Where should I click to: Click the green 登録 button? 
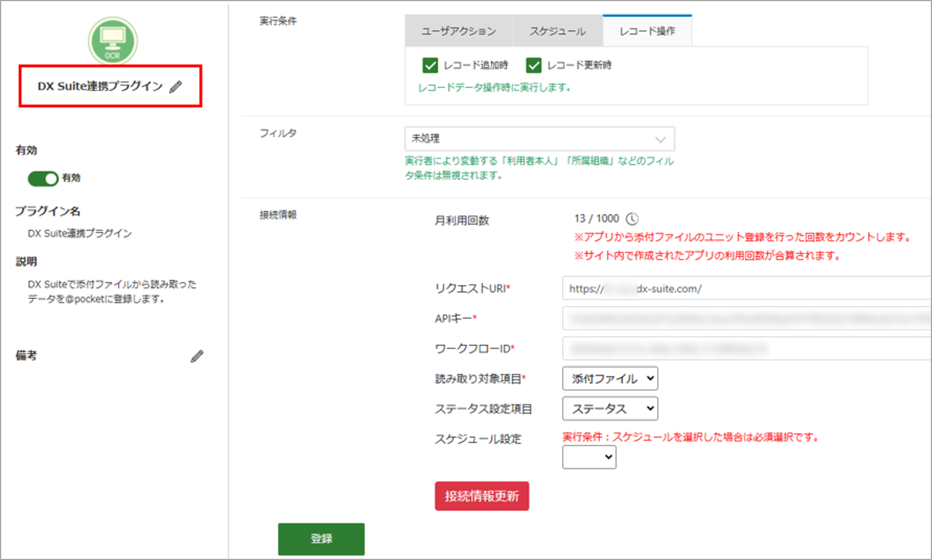pos(322,539)
